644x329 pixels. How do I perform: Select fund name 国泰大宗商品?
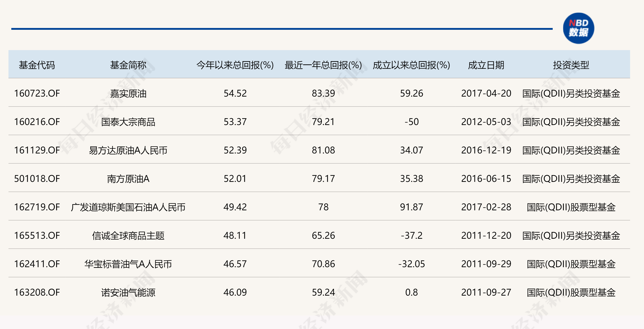(x=128, y=122)
